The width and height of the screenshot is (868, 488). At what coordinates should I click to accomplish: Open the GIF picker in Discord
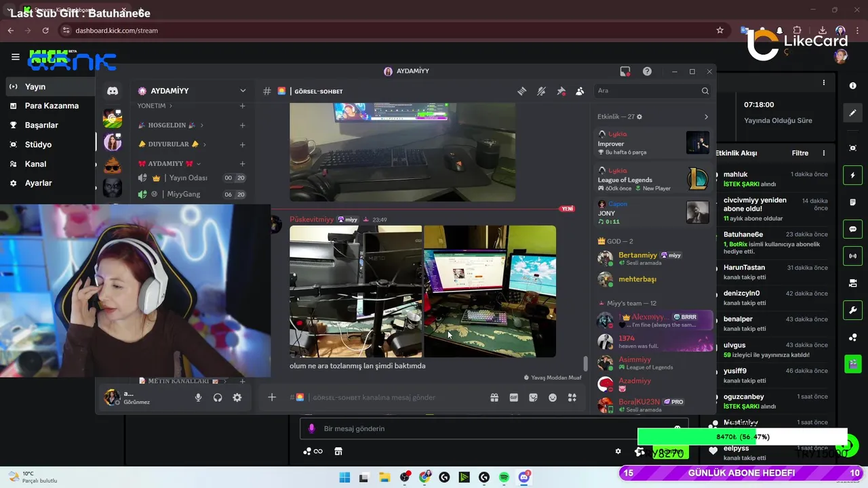(514, 397)
